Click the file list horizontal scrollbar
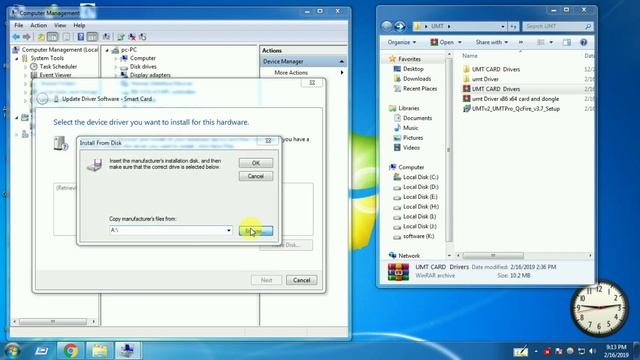Screen dimensions: 640x360 [493, 256]
